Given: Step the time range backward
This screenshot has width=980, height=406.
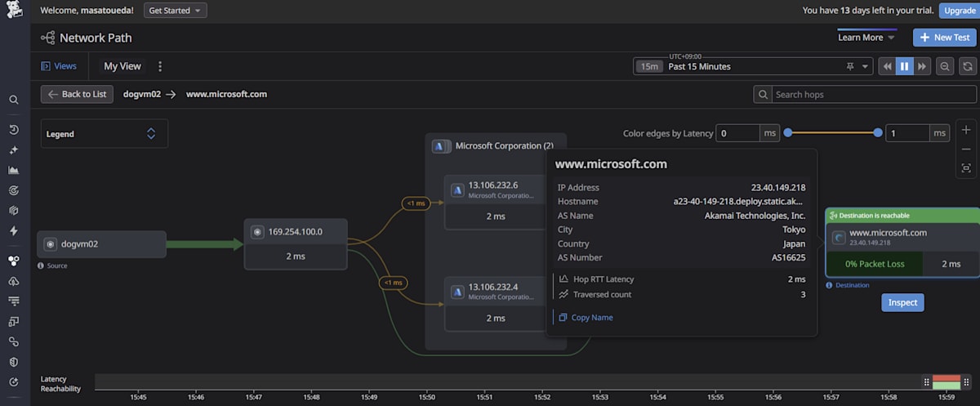Looking at the screenshot, I should click(x=887, y=66).
